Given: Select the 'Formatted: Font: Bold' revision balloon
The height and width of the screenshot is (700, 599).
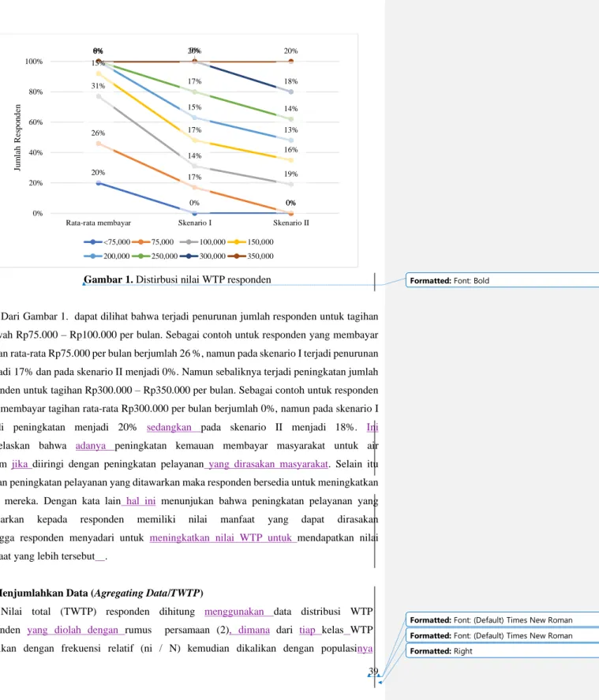Looking at the screenshot, I should [x=502, y=280].
